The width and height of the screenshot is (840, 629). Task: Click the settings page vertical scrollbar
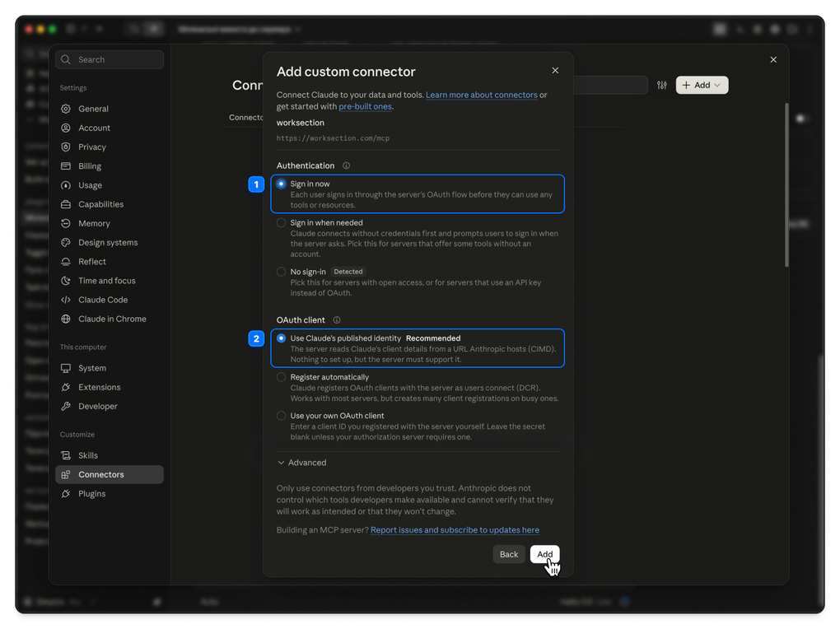(786, 185)
